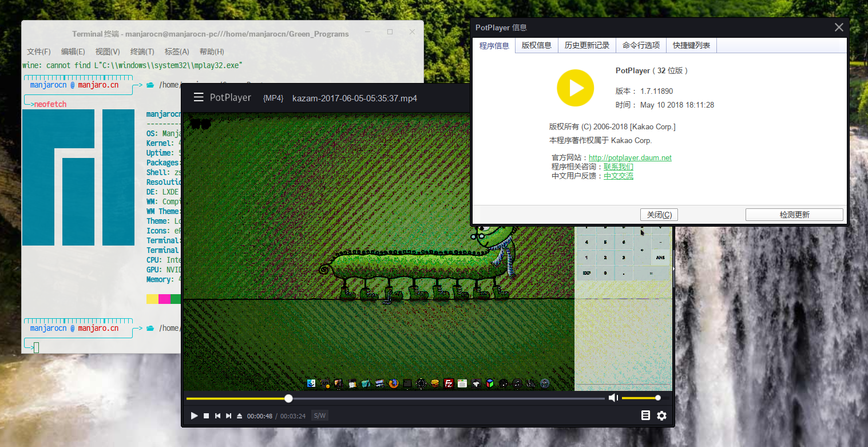Skip to next track in PotPlayer

[x=229, y=416]
